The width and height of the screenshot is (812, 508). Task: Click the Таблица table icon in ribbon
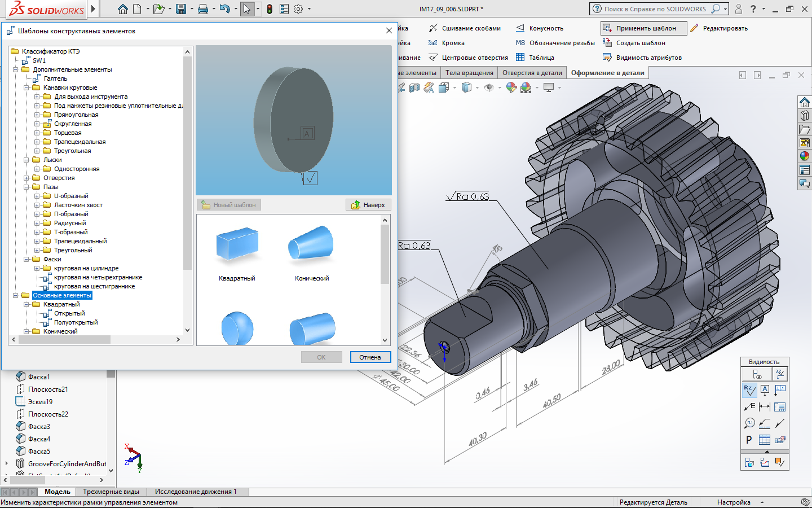point(520,58)
